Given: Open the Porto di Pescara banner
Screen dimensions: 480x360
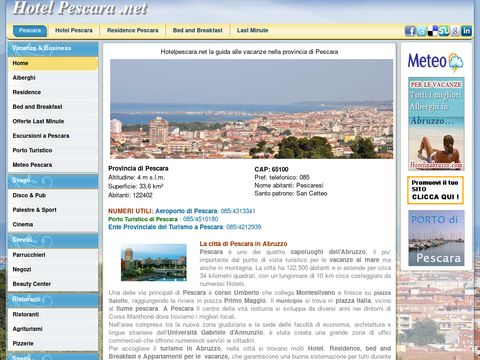Looking at the screenshot, I should click(436, 238).
